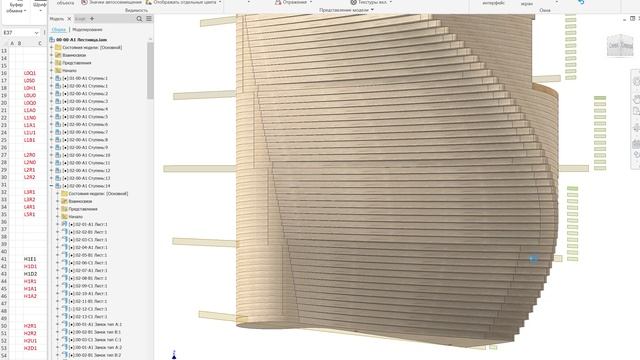Open the Текстуры вкл. dropdown arrow
The width and height of the screenshot is (640, 360).
[x=391, y=2]
